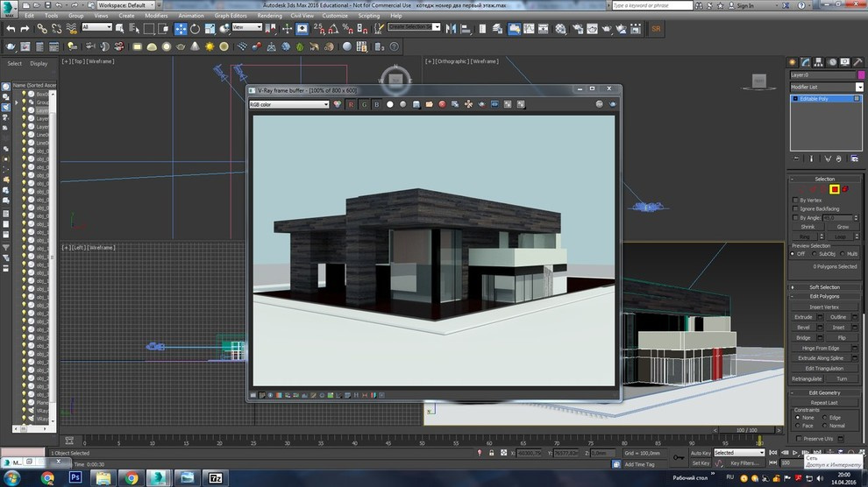Toggle red channel in V-Ray frame buffer
The height and width of the screenshot is (487, 868).
click(352, 104)
